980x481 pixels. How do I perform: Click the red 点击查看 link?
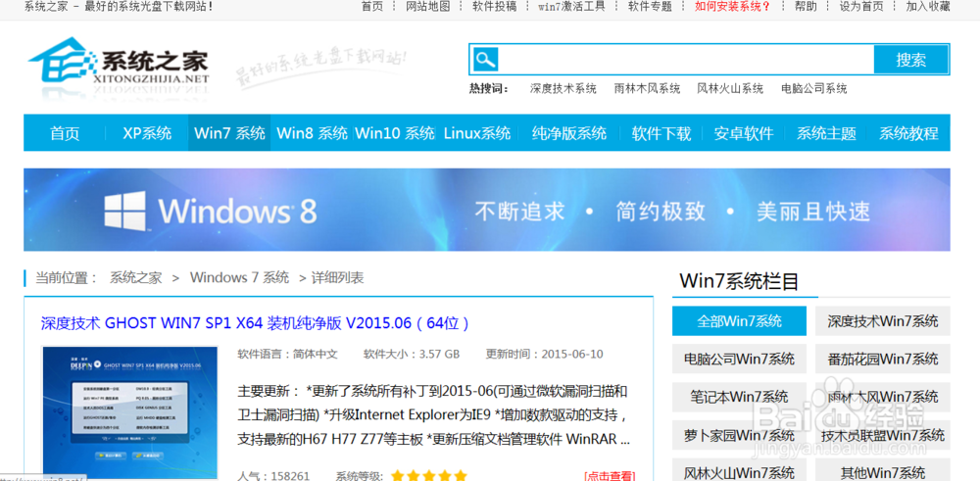point(610,476)
